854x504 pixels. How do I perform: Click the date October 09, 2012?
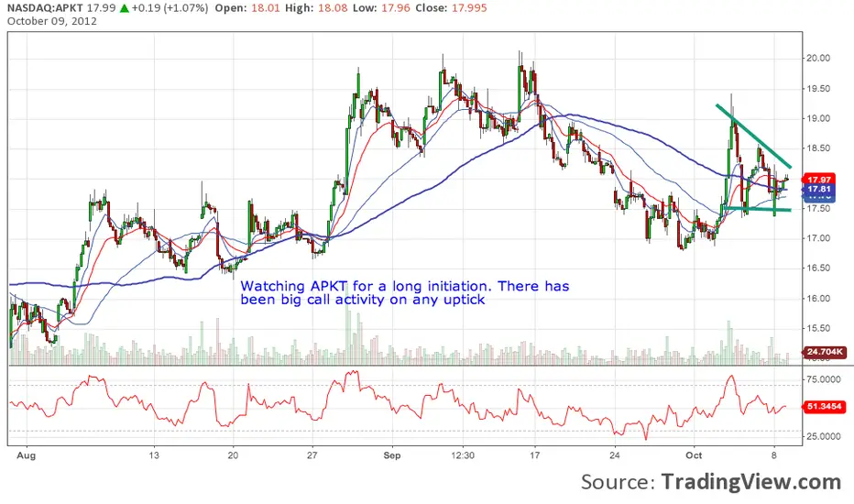point(52,21)
